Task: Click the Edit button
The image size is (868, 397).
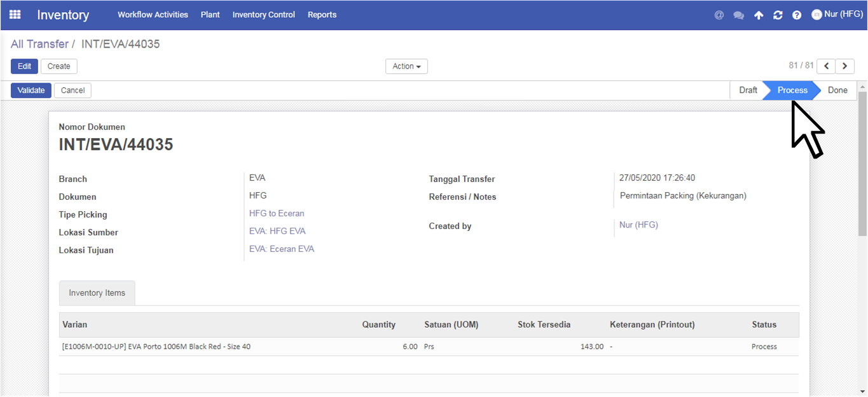Action: 24,66
